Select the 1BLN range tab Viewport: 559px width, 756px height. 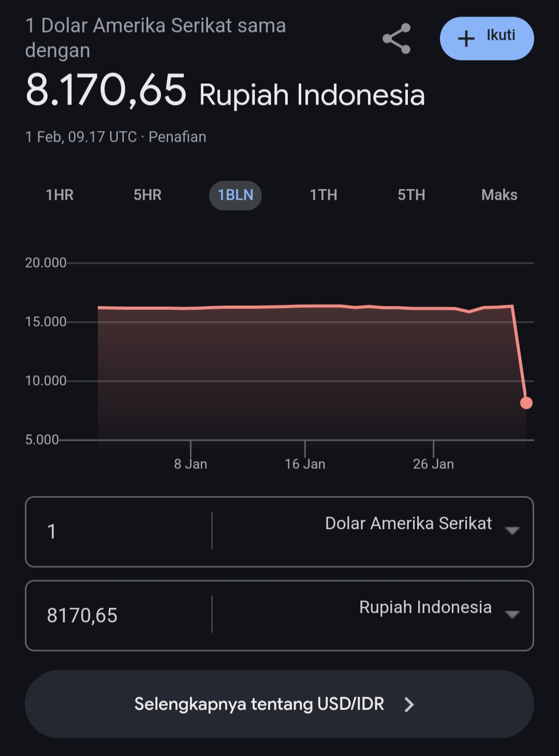click(x=236, y=195)
